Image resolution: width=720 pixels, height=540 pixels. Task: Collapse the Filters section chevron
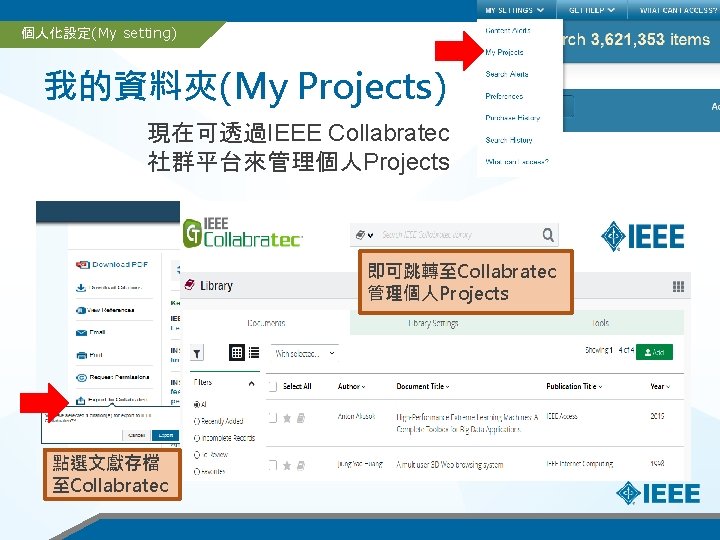coord(251,383)
